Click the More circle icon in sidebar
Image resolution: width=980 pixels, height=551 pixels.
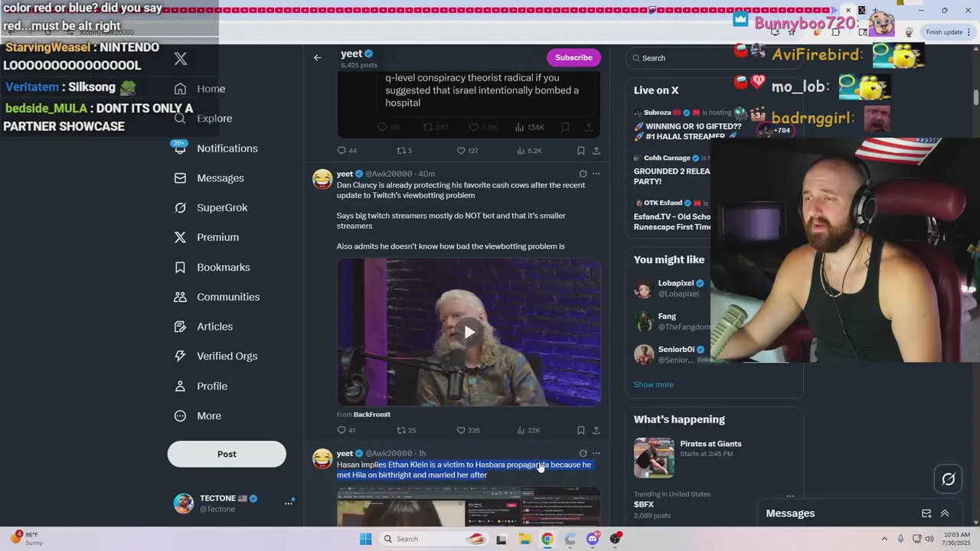180,416
